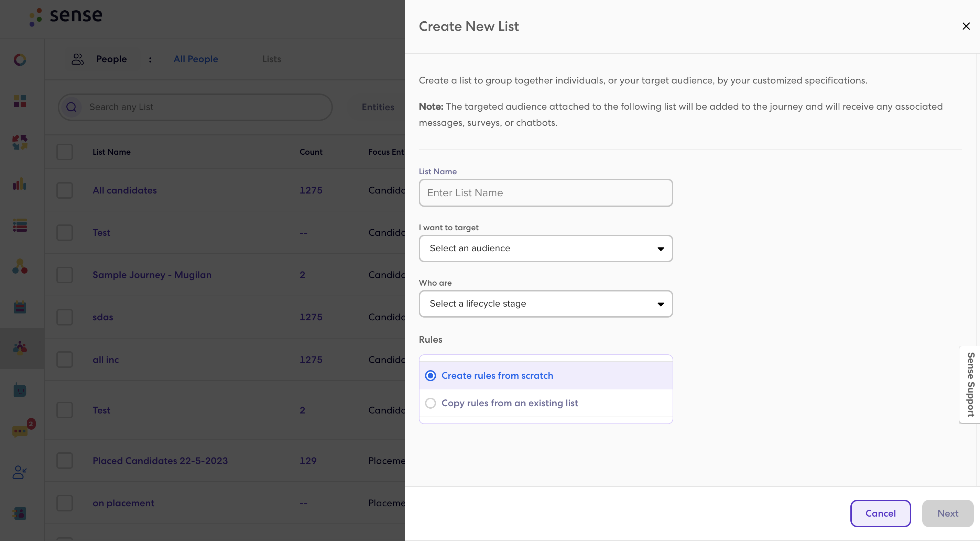
Task: Tick checkbox for Placed Candidates 22-5-2023
Action: [x=65, y=461]
